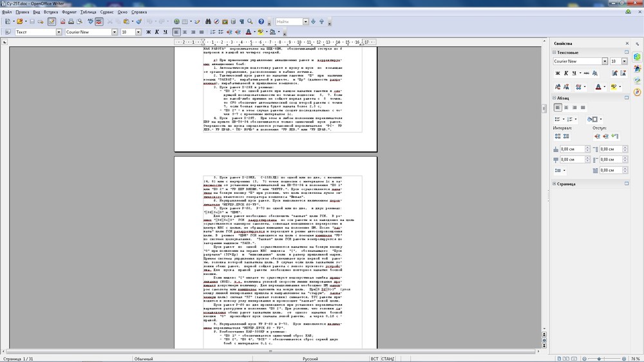Apply highlighting color in toolbar
This screenshot has height=362, width=644.
[260, 32]
